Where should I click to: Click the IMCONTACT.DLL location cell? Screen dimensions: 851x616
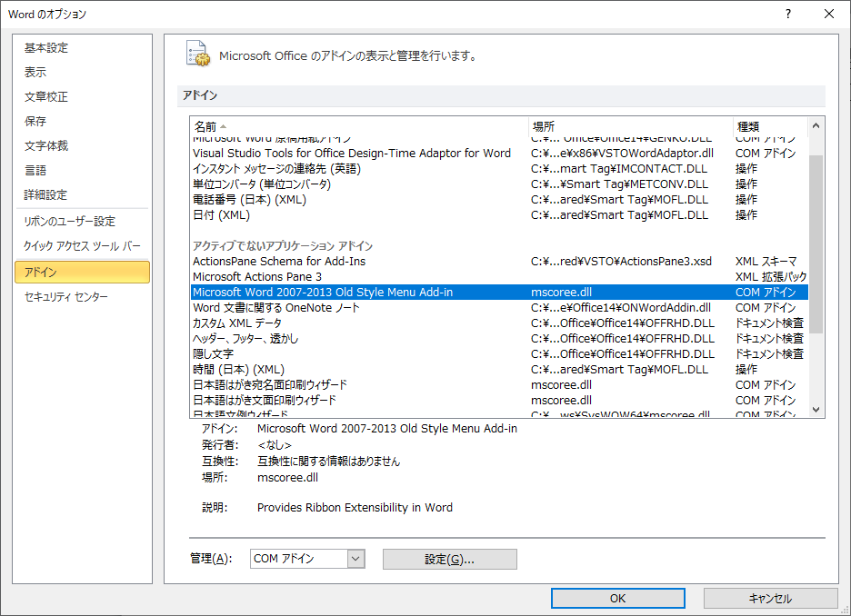619,169
